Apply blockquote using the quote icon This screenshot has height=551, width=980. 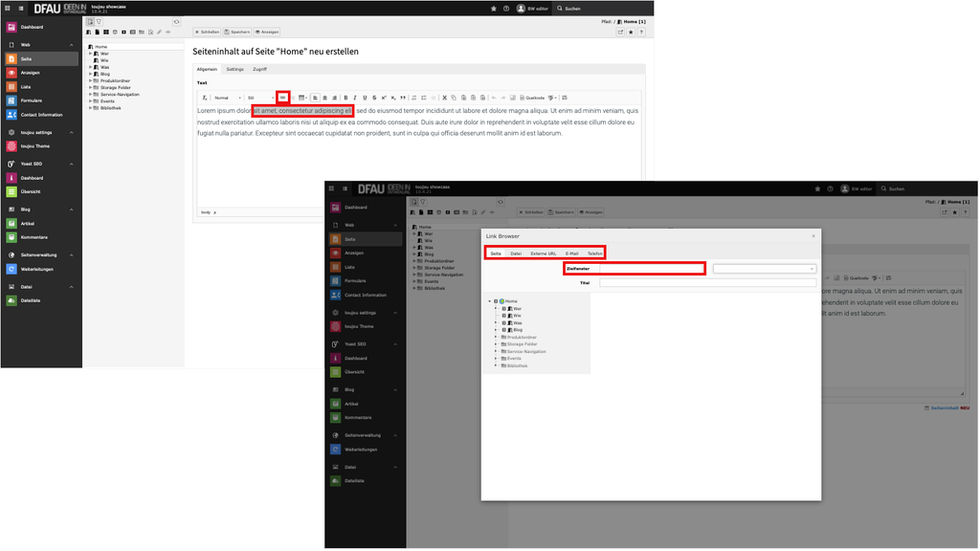pos(403,98)
